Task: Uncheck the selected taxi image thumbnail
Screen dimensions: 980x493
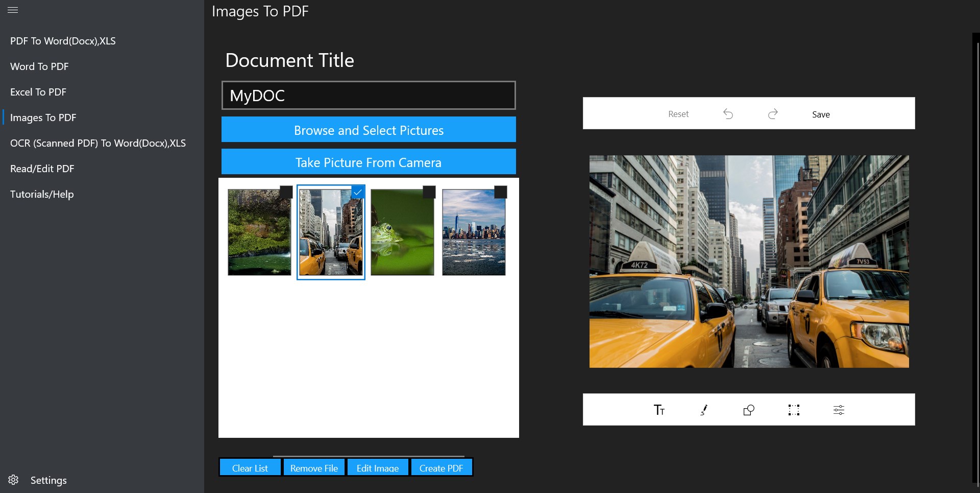Action: (x=358, y=192)
